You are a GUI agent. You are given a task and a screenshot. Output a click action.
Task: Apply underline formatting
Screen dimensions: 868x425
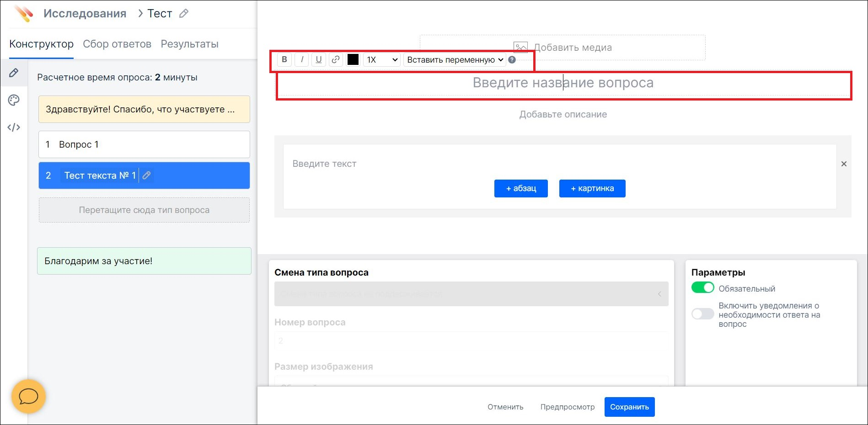click(x=318, y=59)
